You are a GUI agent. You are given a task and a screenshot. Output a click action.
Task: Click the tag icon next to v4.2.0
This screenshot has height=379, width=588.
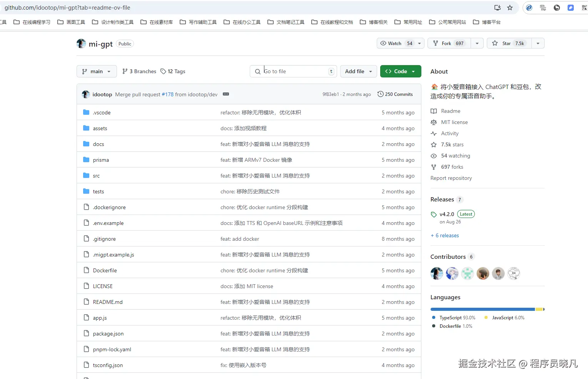pyautogui.click(x=434, y=215)
